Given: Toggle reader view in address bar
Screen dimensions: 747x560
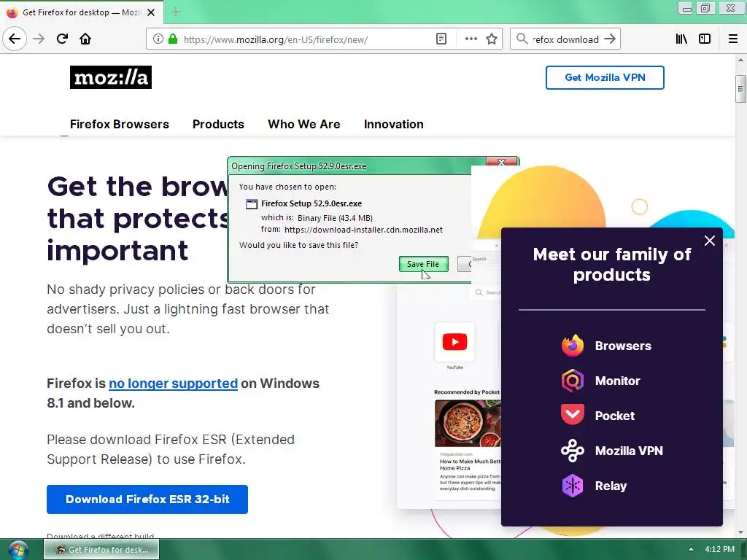Looking at the screenshot, I should coord(441,39).
